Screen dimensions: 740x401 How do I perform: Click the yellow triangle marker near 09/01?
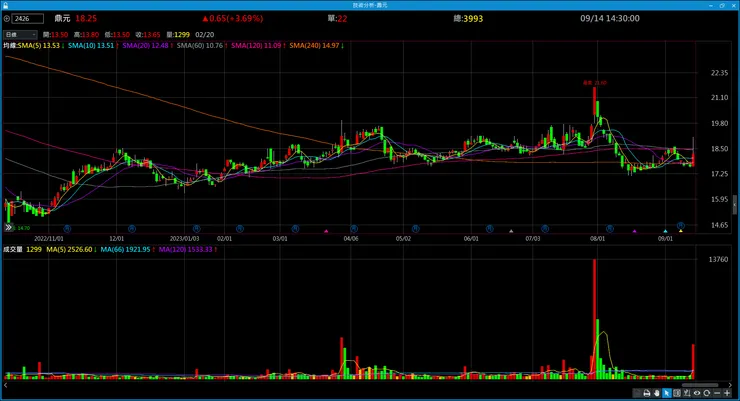tap(681, 231)
